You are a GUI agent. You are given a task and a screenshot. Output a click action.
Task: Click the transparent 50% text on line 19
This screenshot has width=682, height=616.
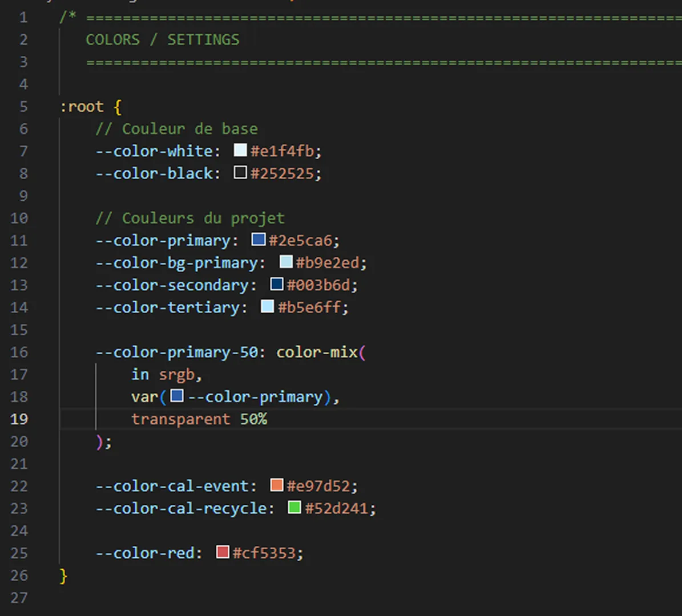(199, 419)
